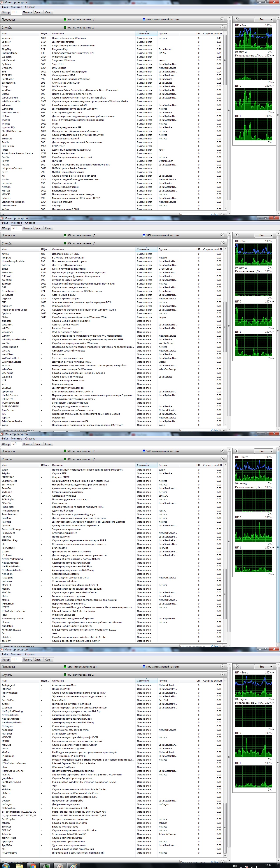Collapse Процессы section showing 18% CPU usage

point(222,666)
